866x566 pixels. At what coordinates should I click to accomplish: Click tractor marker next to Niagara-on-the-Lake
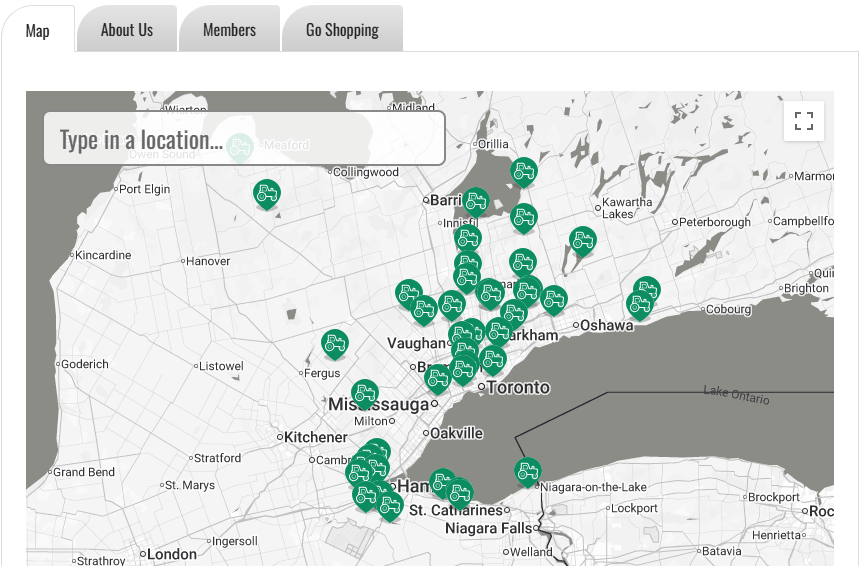point(527,469)
